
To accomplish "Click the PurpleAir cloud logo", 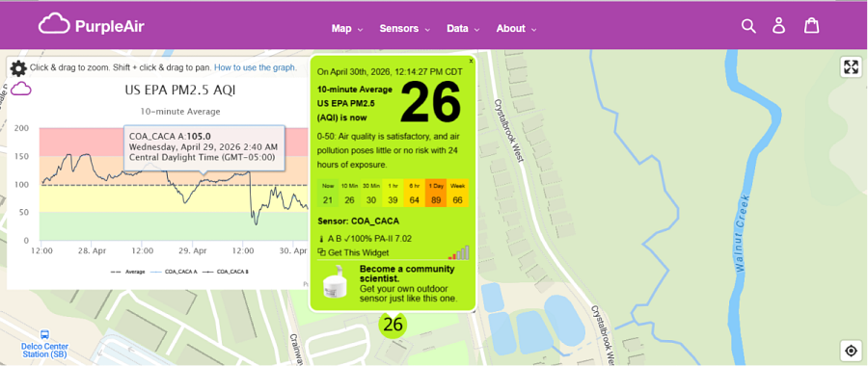I will (x=54, y=25).
